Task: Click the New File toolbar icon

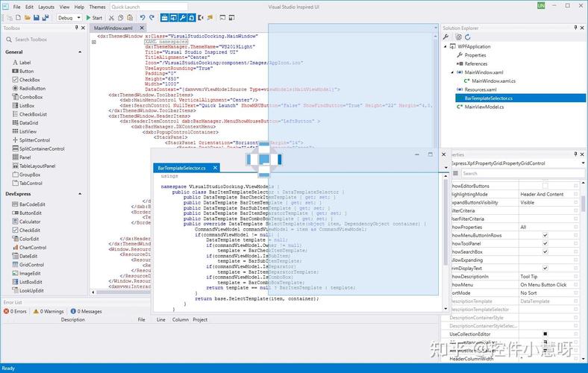Action: point(18,17)
